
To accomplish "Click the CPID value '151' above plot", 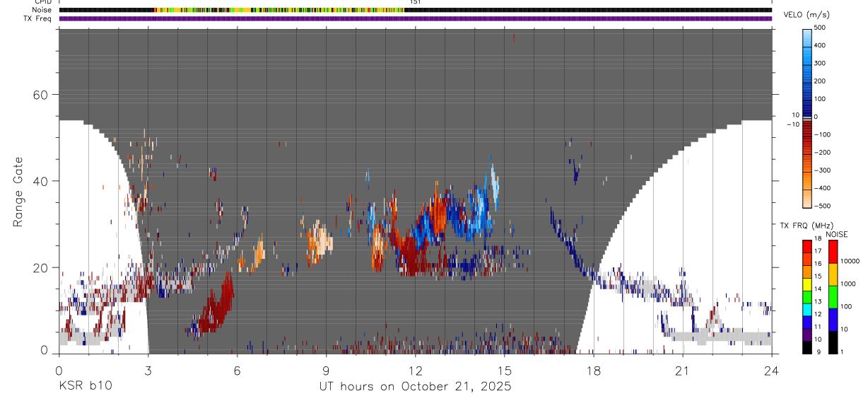I will pyautogui.click(x=416, y=2).
